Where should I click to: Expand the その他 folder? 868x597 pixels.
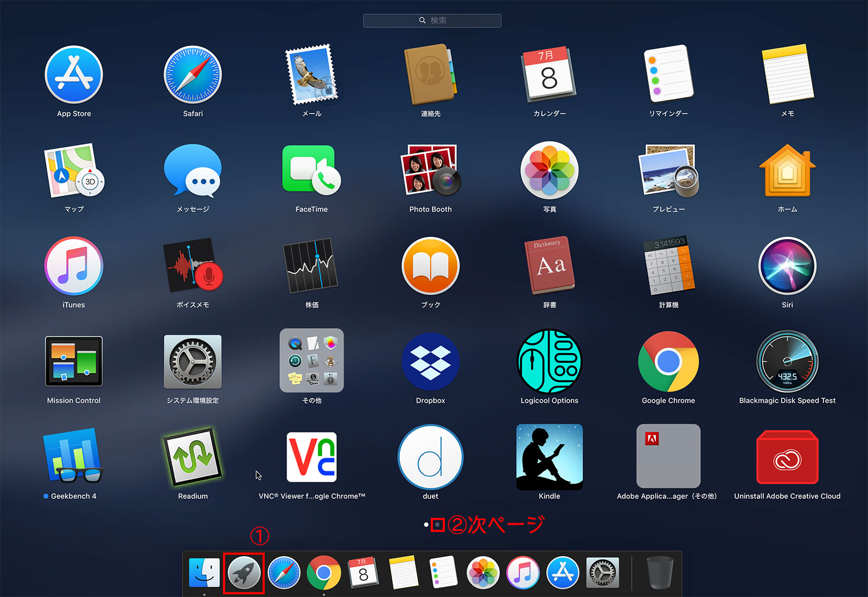tap(311, 360)
